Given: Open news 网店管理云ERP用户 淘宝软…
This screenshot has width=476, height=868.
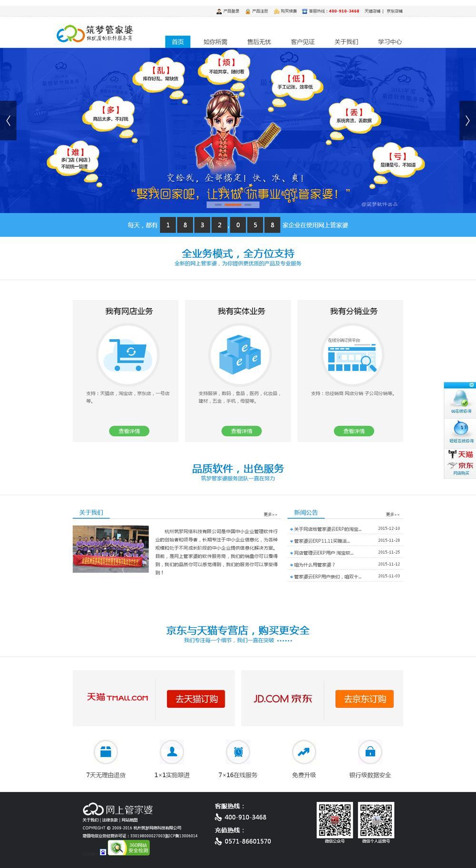Looking at the screenshot, I should coord(324,553).
